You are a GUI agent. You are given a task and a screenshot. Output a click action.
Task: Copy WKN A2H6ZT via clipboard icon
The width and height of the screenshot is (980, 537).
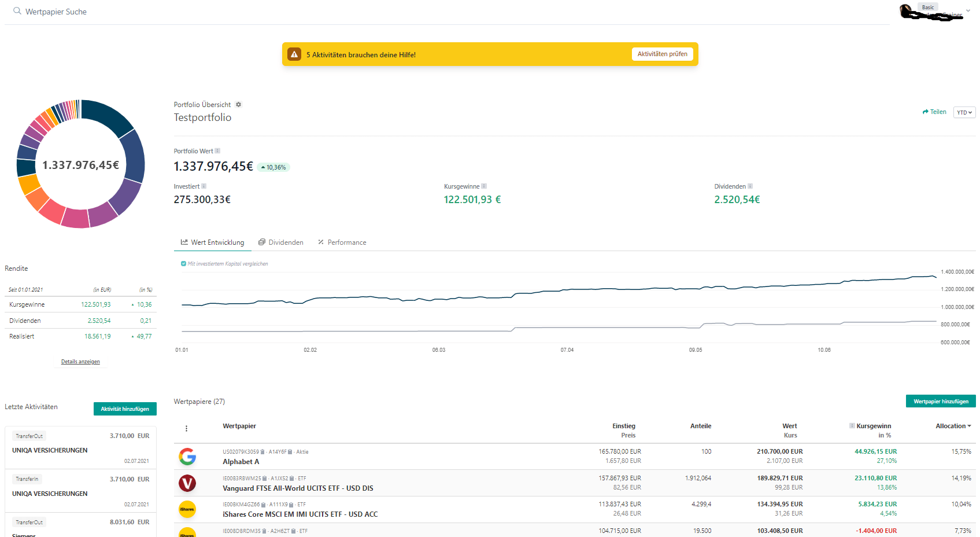tap(293, 531)
